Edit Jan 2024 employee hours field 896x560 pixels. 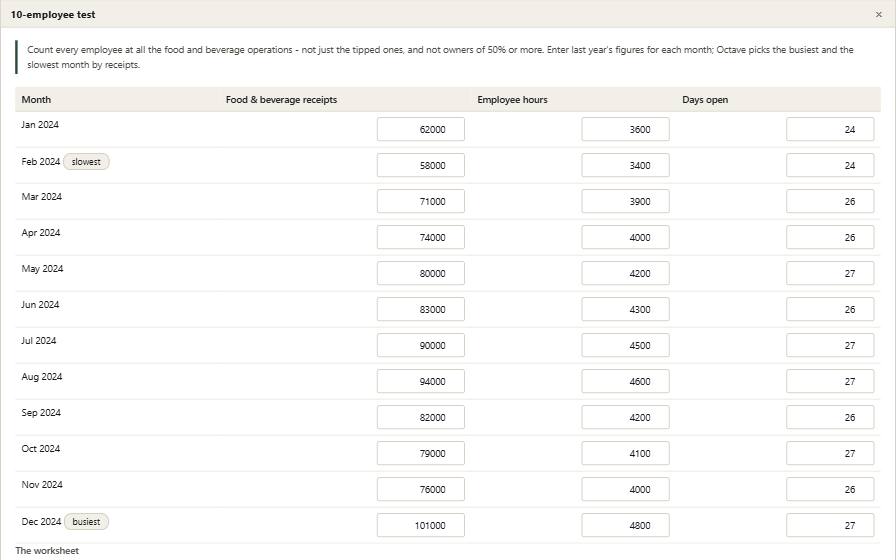(x=625, y=129)
